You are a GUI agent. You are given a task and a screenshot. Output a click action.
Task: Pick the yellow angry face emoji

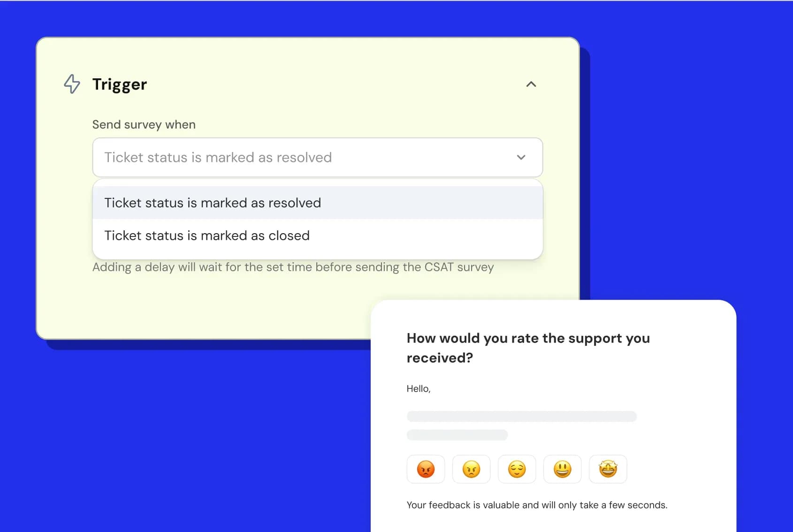tap(471, 469)
